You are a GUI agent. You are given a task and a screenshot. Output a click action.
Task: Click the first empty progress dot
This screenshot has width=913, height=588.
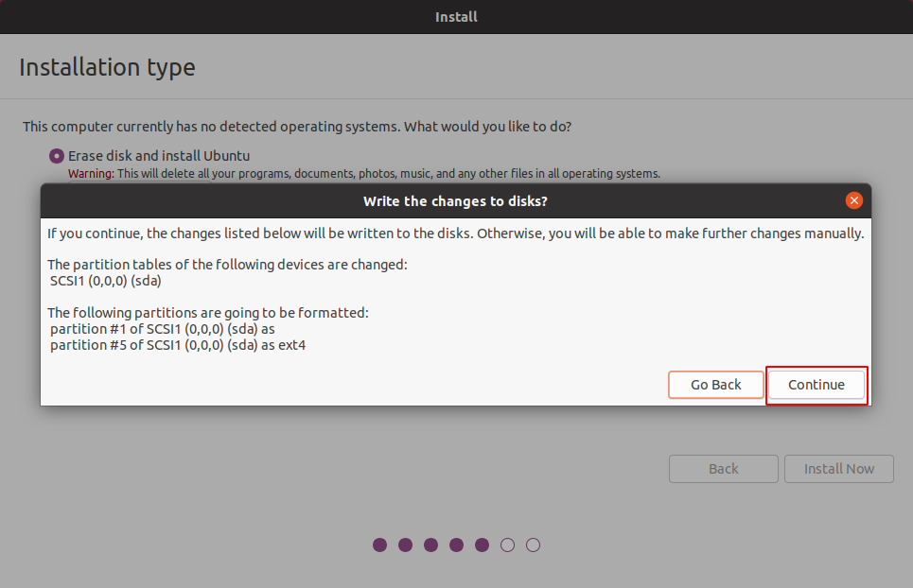[x=507, y=545]
